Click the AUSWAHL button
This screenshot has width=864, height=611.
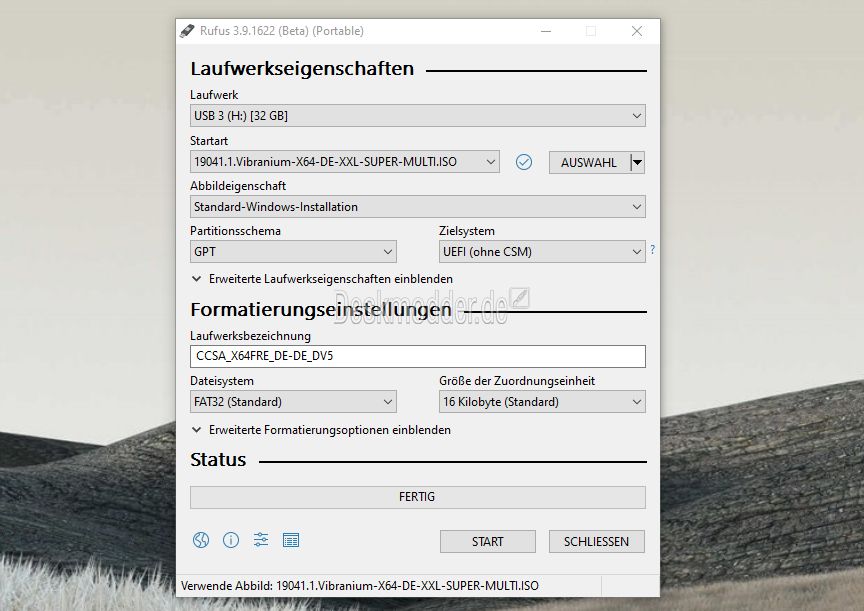(x=589, y=163)
